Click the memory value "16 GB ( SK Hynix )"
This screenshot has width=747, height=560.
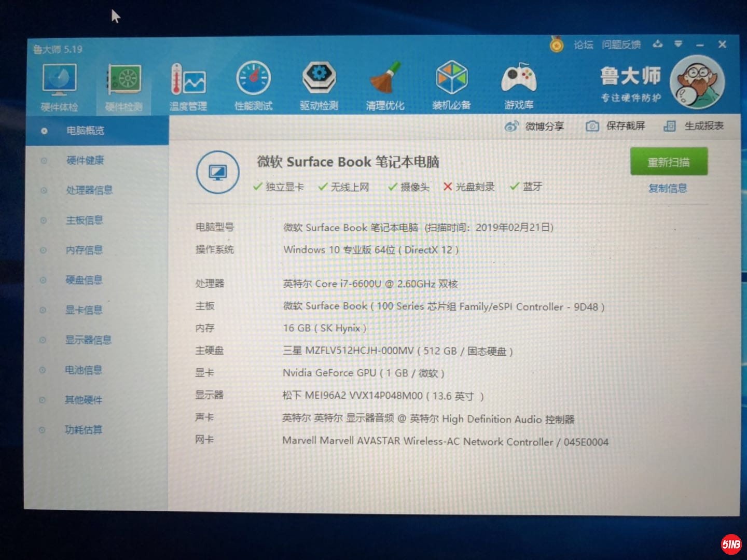pyautogui.click(x=325, y=328)
